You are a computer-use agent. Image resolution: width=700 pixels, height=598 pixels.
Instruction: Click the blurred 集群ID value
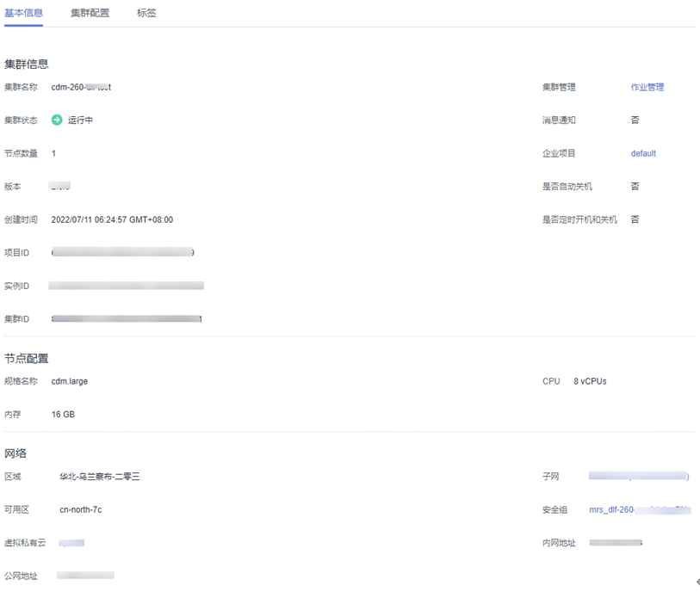126,319
